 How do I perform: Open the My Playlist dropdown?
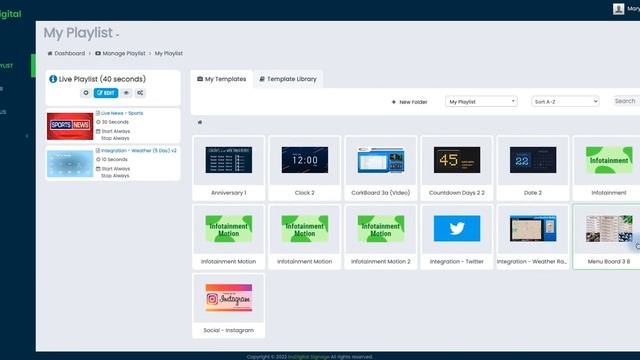[x=481, y=102]
